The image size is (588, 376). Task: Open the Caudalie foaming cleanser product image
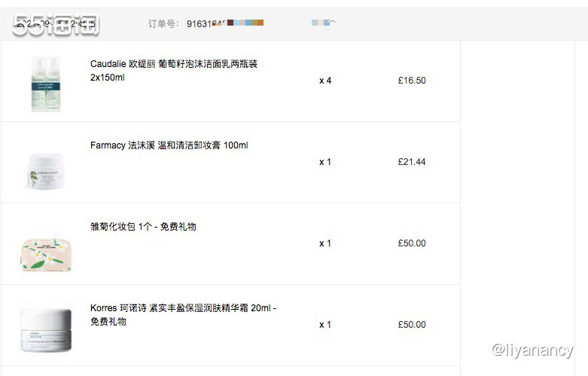(x=46, y=84)
